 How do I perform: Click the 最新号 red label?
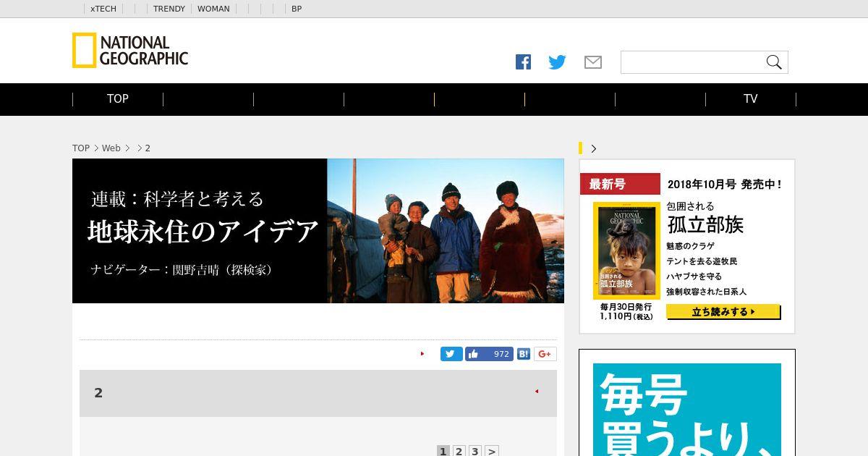click(x=620, y=184)
